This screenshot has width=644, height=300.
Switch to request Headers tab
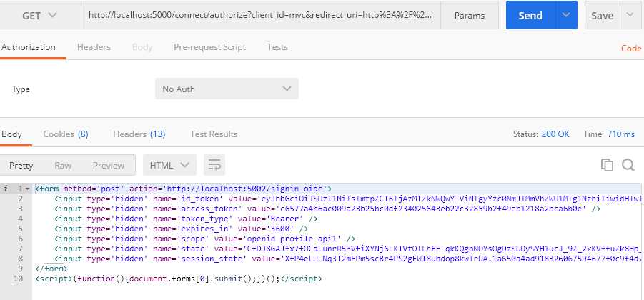tap(94, 47)
